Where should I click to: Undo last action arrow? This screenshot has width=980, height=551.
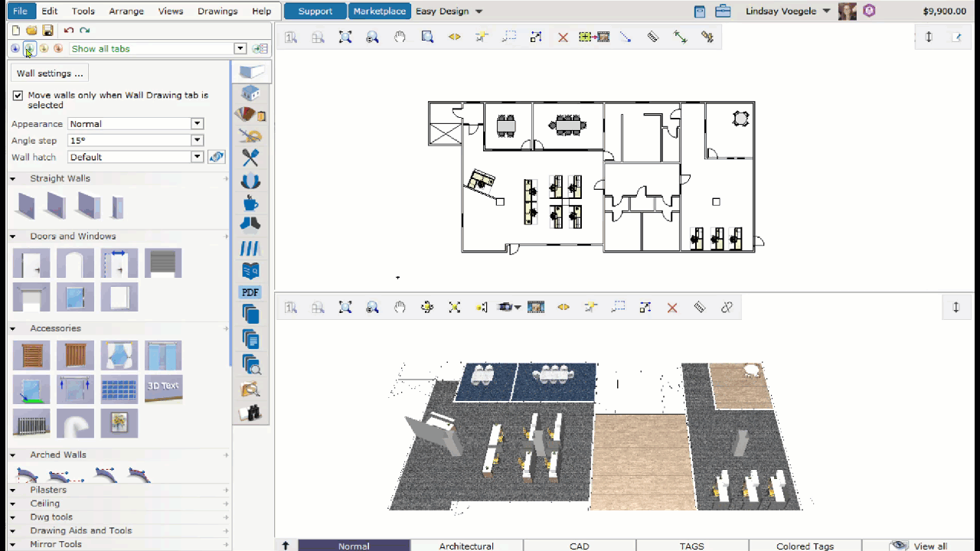click(69, 30)
